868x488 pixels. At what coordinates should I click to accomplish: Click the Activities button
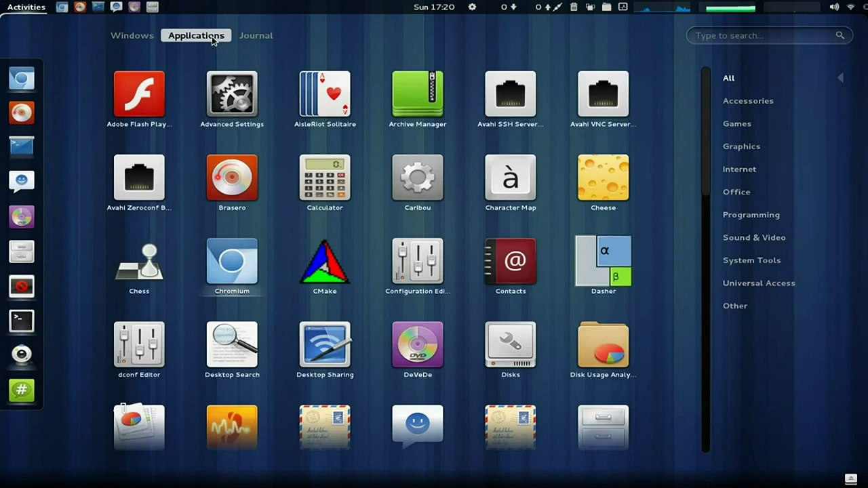click(26, 7)
